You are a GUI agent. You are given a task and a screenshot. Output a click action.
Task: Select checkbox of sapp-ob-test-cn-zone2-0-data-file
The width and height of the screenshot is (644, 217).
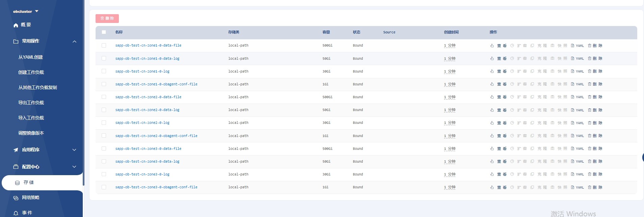(104, 97)
